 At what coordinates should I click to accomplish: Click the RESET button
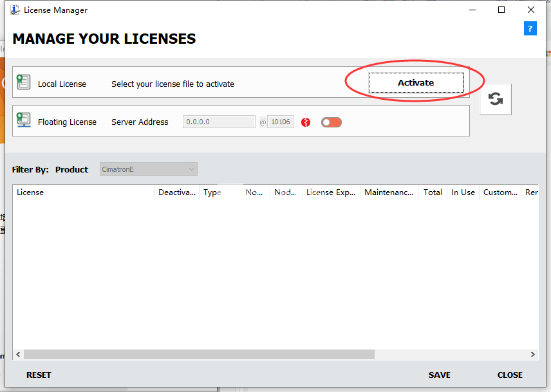[x=39, y=375]
